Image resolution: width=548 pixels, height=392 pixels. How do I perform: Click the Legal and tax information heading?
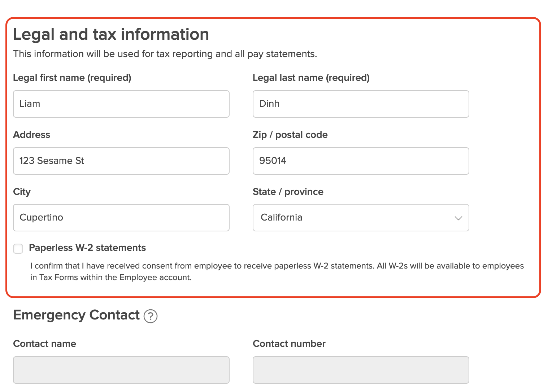pos(111,35)
